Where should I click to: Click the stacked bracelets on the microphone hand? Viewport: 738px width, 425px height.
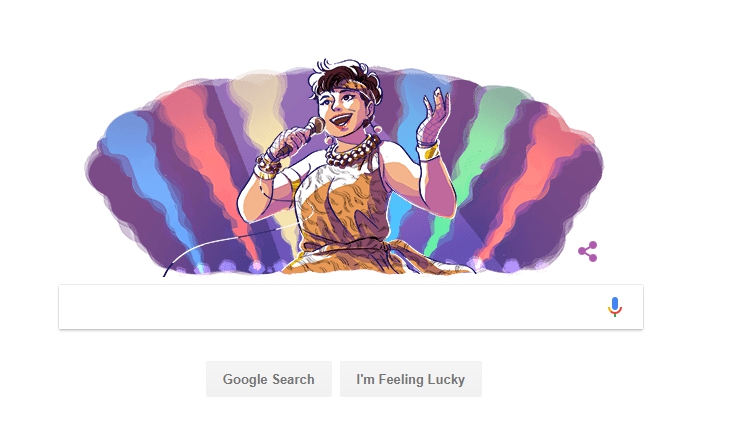[267, 167]
